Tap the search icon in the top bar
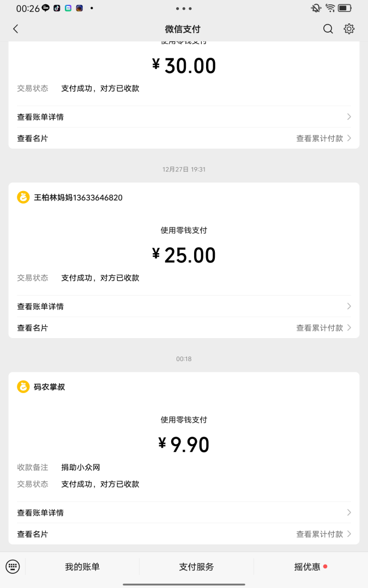The width and height of the screenshot is (368, 588). 328,29
